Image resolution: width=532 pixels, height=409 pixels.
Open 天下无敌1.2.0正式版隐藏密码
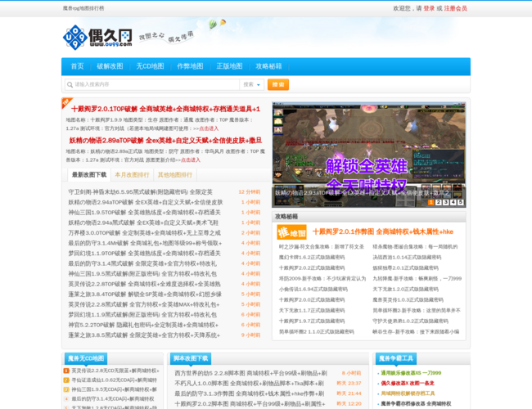pyautogui.click(x=405, y=290)
